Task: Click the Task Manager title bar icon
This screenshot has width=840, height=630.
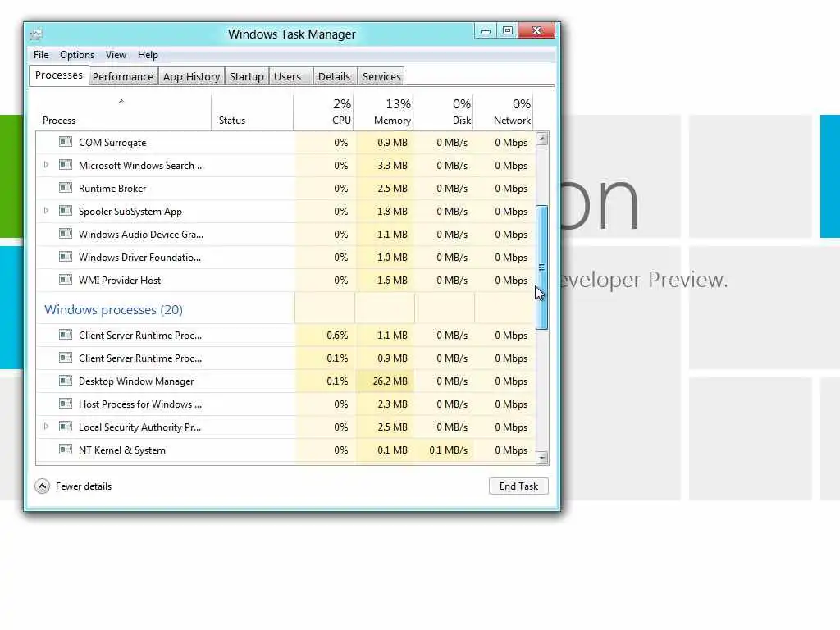Action: [36, 34]
